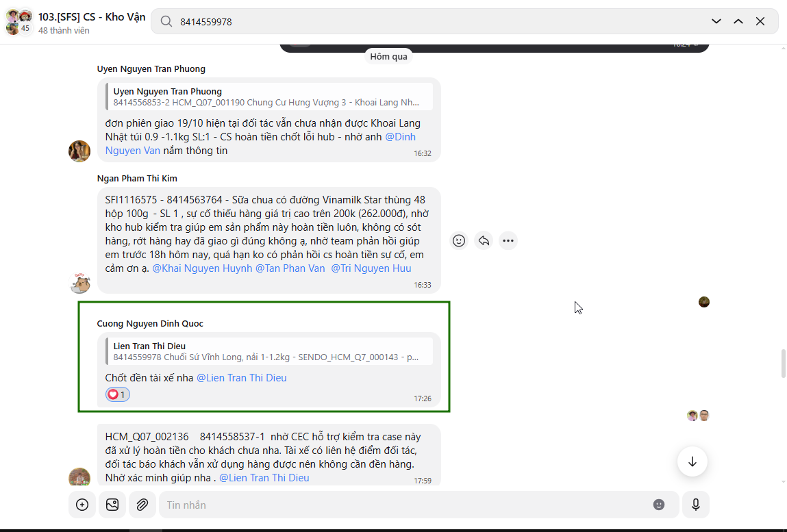Open mention @Khai Nguyen Huynh

[202, 268]
